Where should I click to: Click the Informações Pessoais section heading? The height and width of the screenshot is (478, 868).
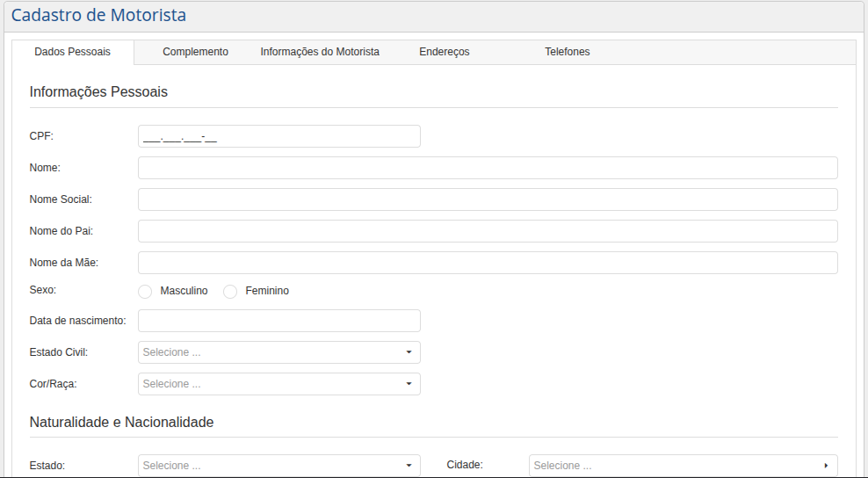tap(98, 92)
